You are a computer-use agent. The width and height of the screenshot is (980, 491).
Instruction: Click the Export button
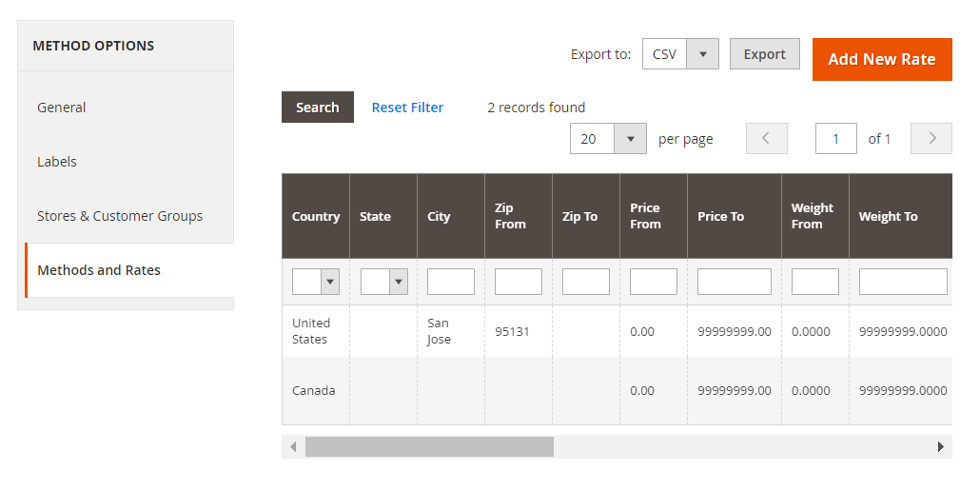(x=764, y=54)
